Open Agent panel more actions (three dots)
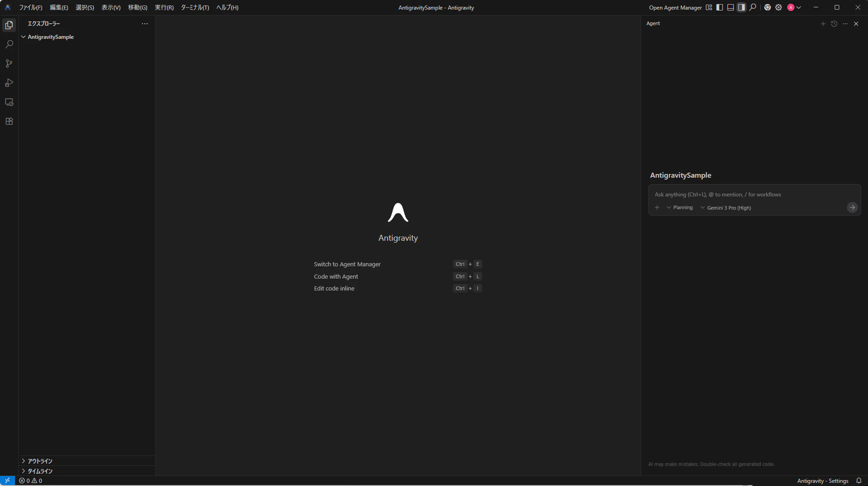The height and width of the screenshot is (486, 868). [x=845, y=24]
